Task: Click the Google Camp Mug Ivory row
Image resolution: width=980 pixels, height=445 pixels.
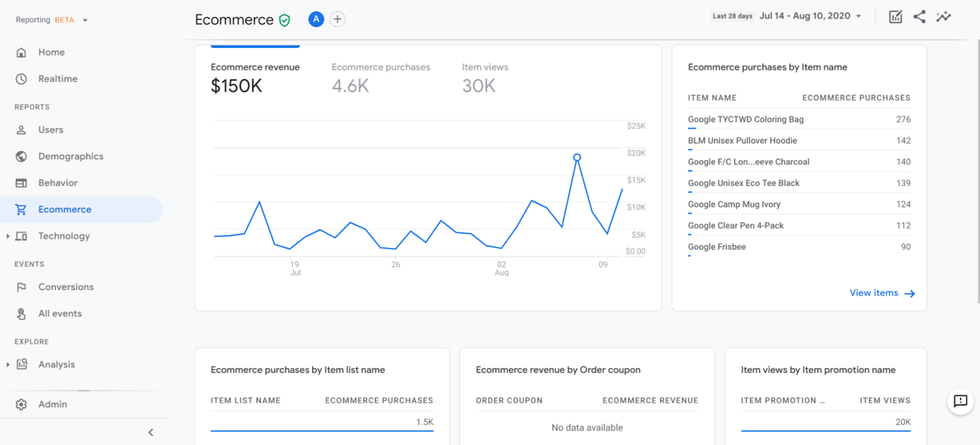Action: click(799, 205)
